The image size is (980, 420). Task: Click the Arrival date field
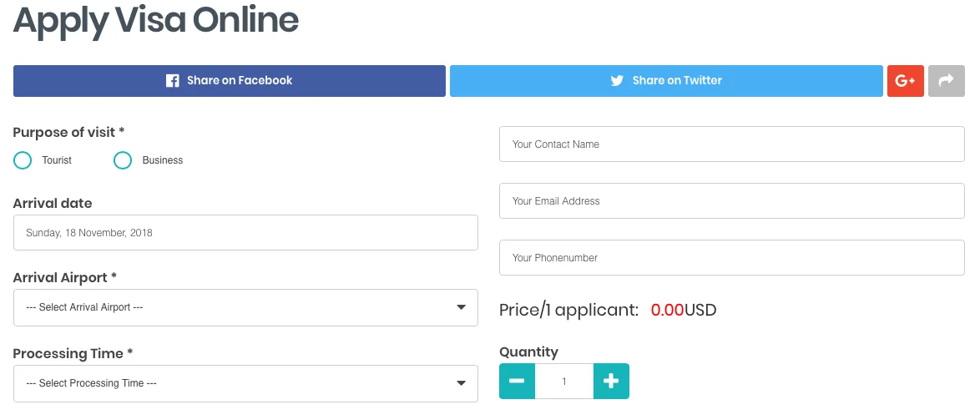pos(245,232)
